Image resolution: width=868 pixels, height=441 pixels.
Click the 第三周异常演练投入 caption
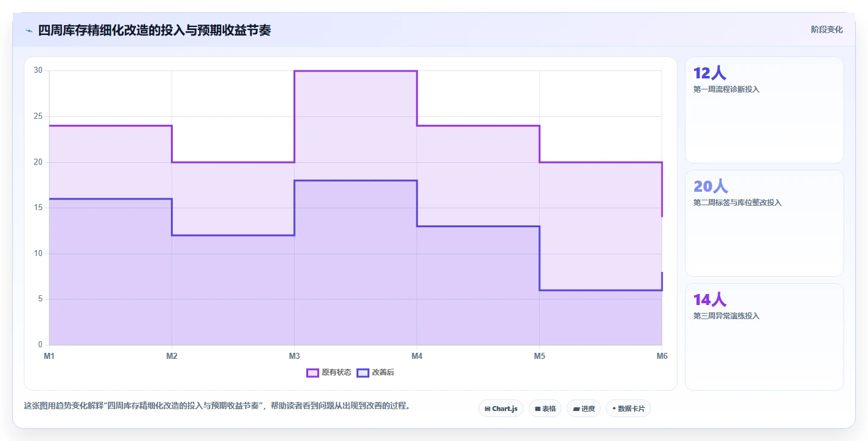pyautogui.click(x=726, y=316)
